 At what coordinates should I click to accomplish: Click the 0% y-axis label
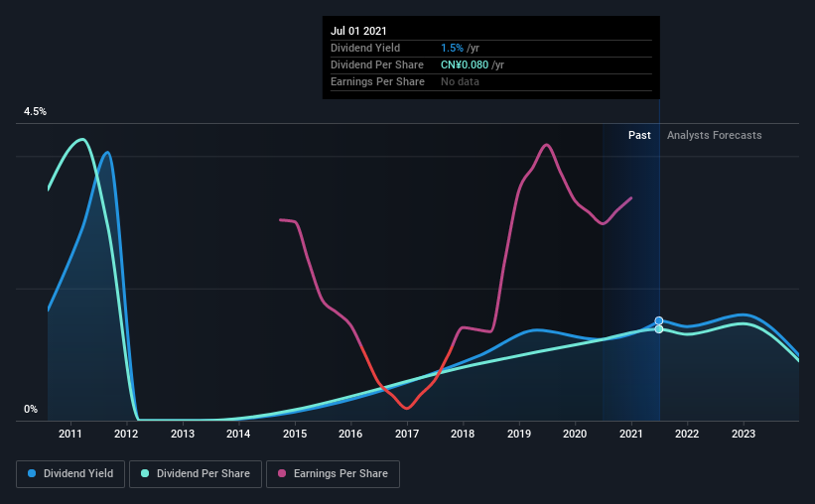pyautogui.click(x=31, y=410)
